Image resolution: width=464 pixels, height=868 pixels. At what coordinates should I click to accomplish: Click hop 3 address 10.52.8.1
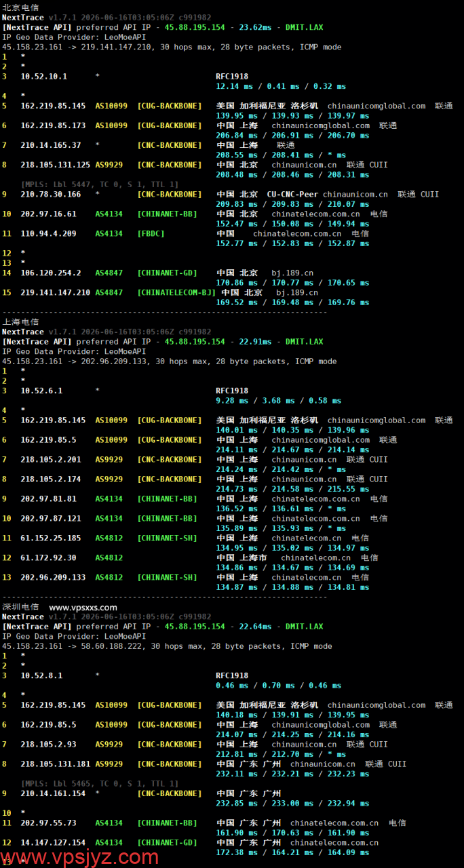tap(42, 675)
